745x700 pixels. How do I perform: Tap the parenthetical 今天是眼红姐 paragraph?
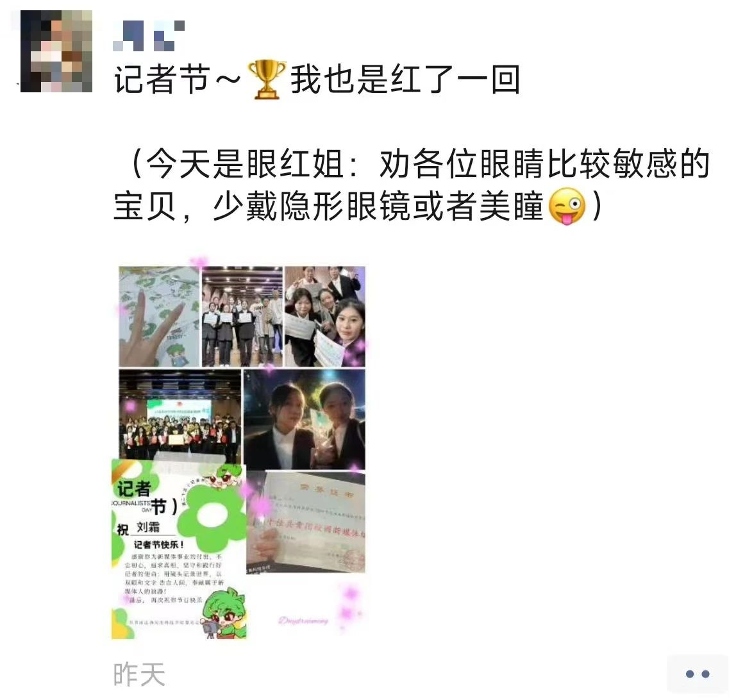[412, 185]
